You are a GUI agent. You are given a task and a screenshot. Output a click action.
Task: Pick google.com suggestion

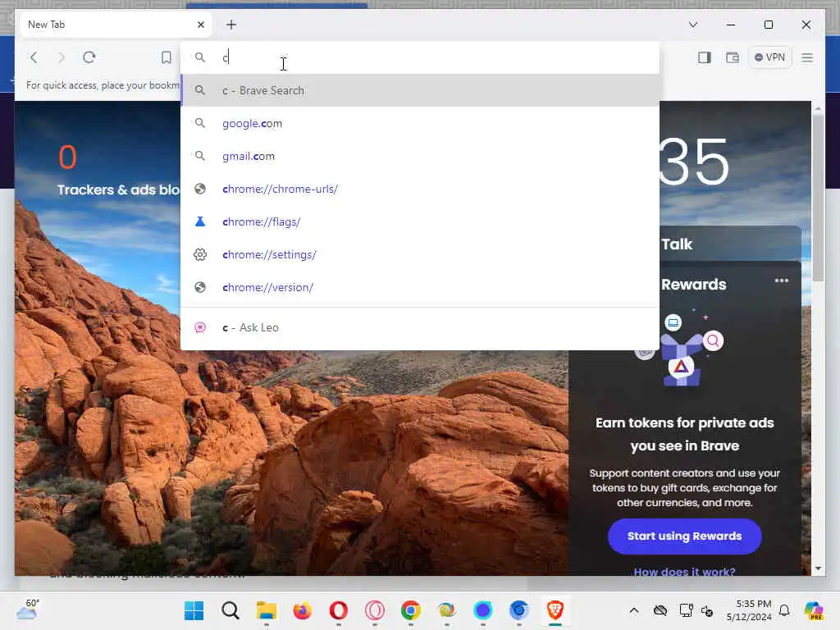[420, 123]
